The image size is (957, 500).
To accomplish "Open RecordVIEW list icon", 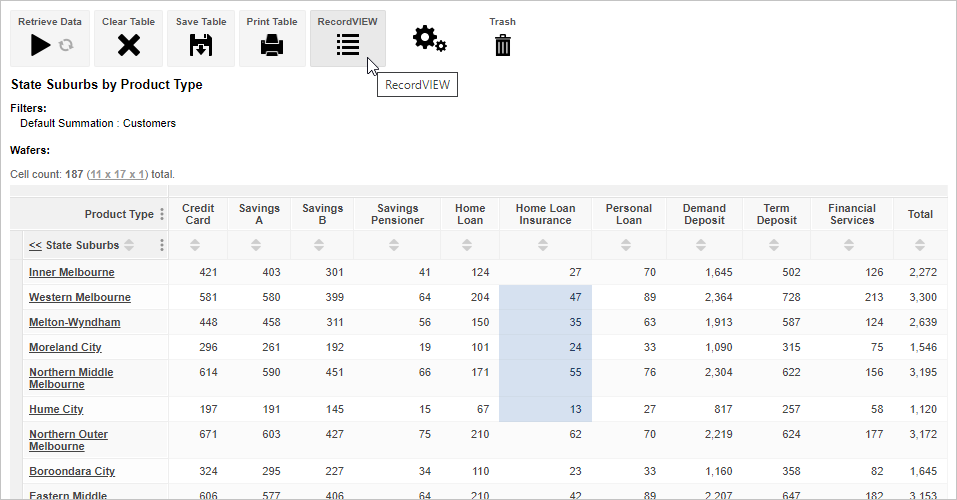I will tap(347, 45).
